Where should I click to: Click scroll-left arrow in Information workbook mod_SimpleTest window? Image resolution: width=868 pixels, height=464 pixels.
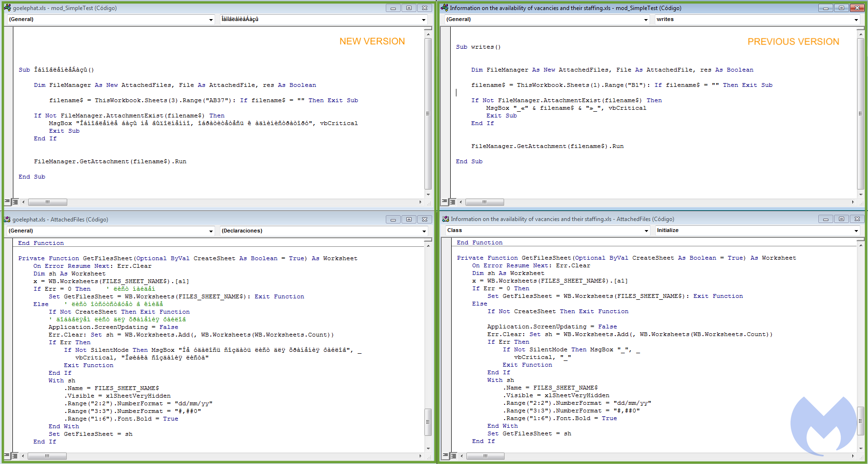461,202
